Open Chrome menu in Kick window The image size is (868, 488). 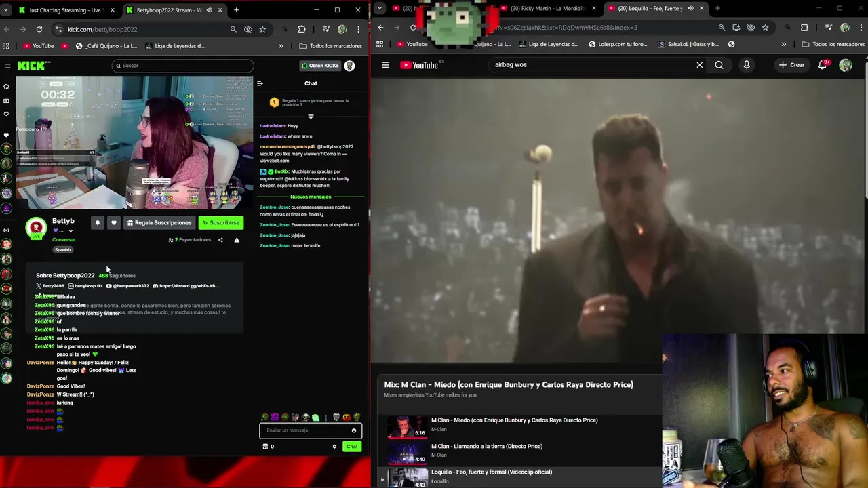358,29
